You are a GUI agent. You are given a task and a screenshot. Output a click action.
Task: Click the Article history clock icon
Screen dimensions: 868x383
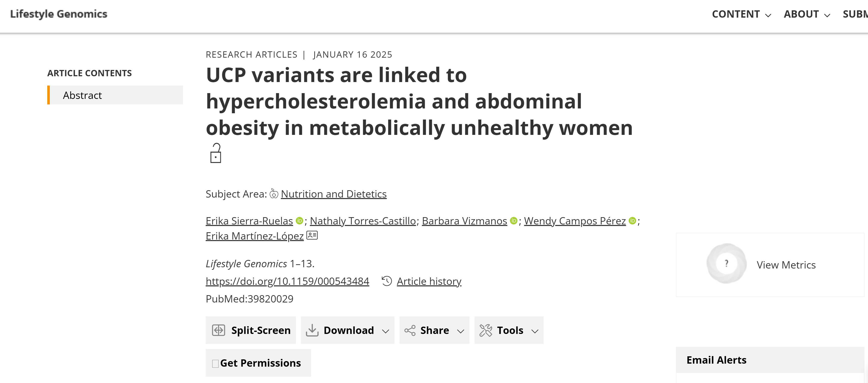coord(387,281)
